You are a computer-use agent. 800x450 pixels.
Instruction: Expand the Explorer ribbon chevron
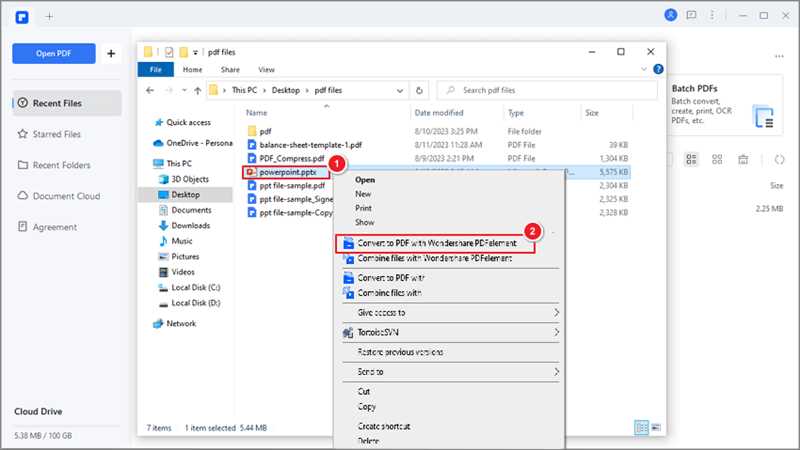[x=644, y=69]
